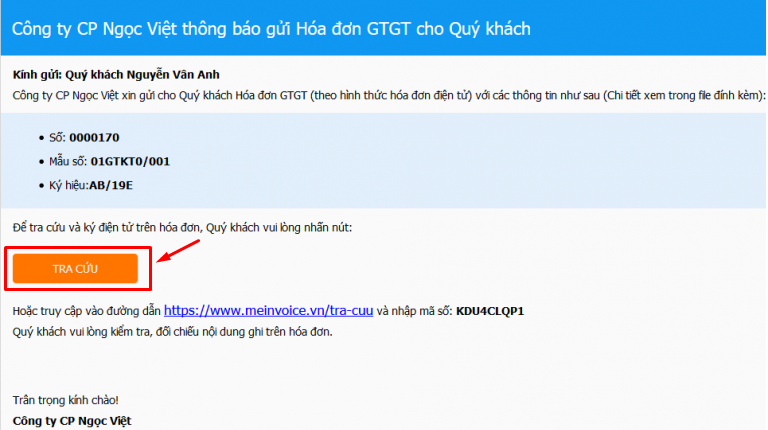This screenshot has height=430, width=768.
Task: Click the orange TRA CỨU button
Action: coord(75,268)
